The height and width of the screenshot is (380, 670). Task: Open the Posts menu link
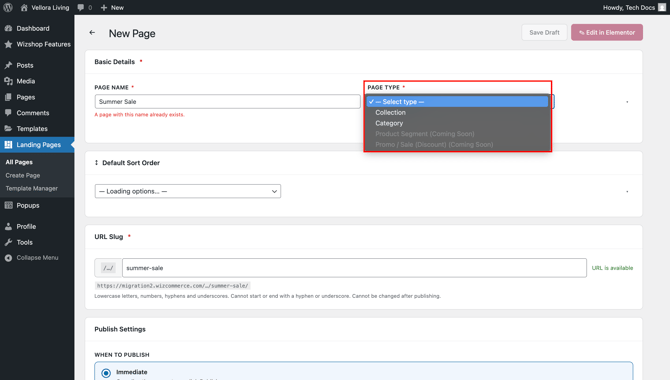pyautogui.click(x=25, y=65)
